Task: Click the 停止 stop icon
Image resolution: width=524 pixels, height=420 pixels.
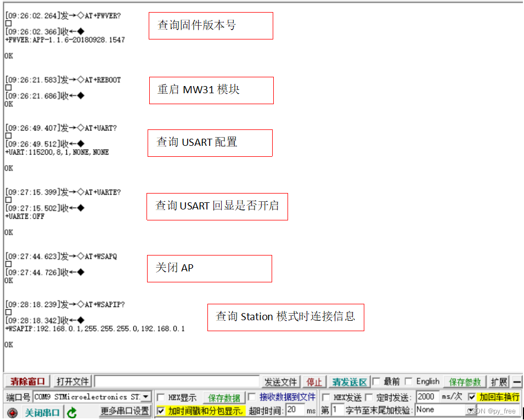Action: click(313, 382)
